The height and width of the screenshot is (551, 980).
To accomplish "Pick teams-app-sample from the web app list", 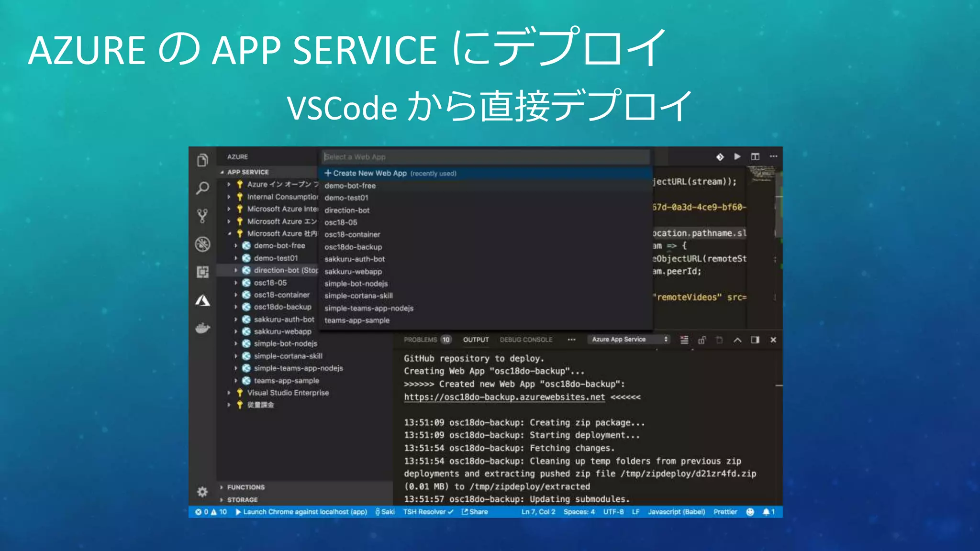I will 486,320.
